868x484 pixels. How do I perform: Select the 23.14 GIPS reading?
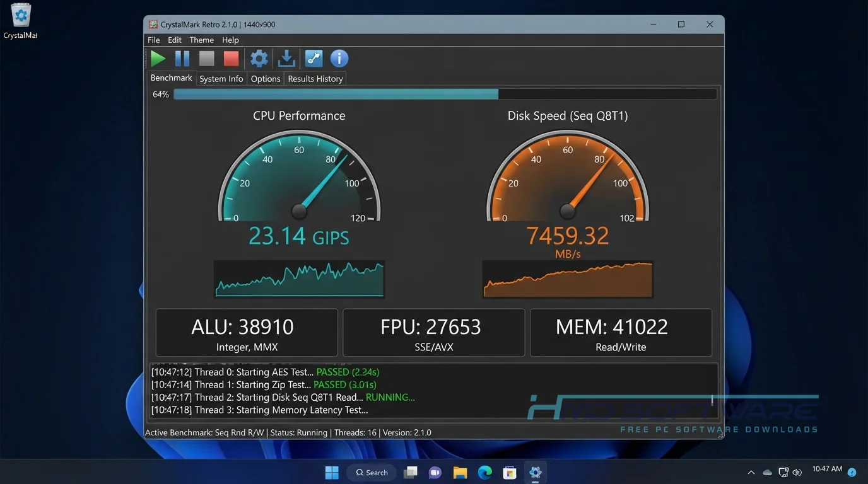point(299,236)
